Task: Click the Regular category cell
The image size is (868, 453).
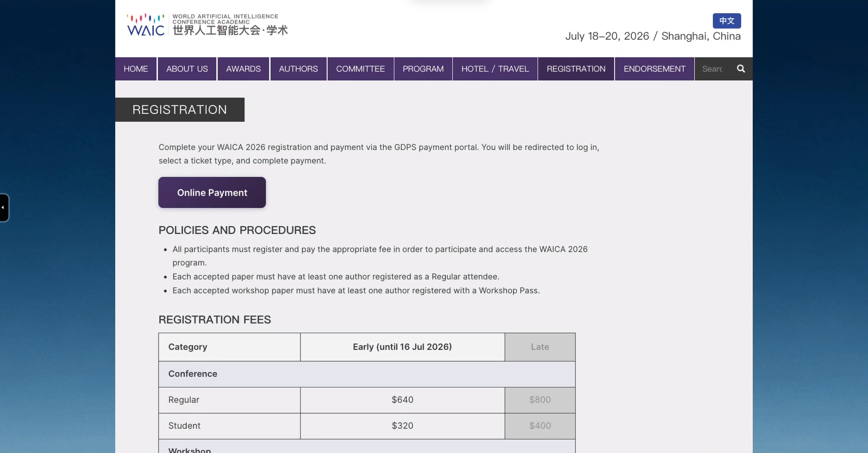Action: coord(230,400)
